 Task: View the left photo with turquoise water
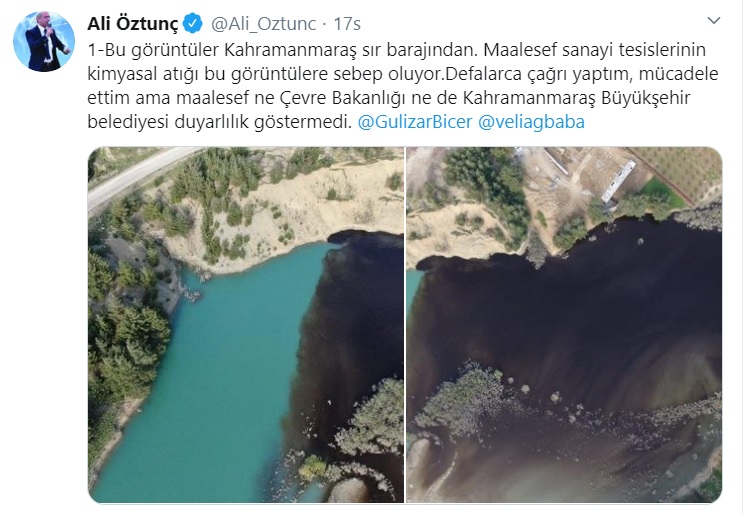[x=246, y=325]
